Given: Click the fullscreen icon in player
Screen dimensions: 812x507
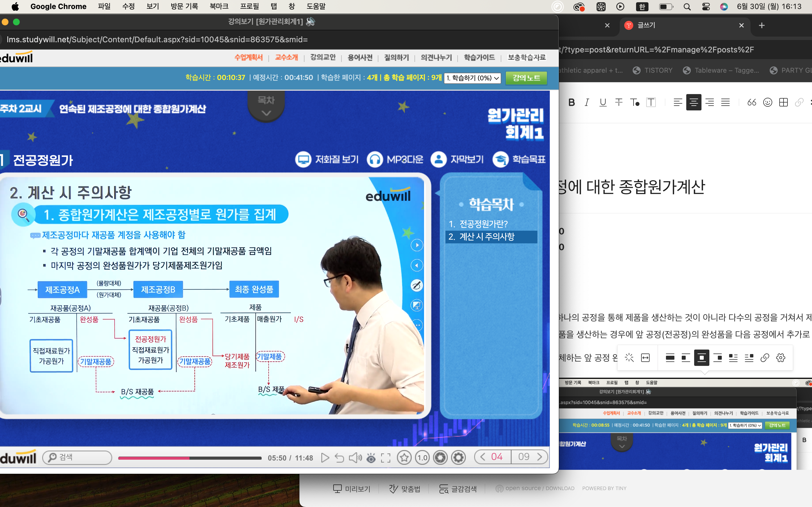Looking at the screenshot, I should tap(385, 458).
